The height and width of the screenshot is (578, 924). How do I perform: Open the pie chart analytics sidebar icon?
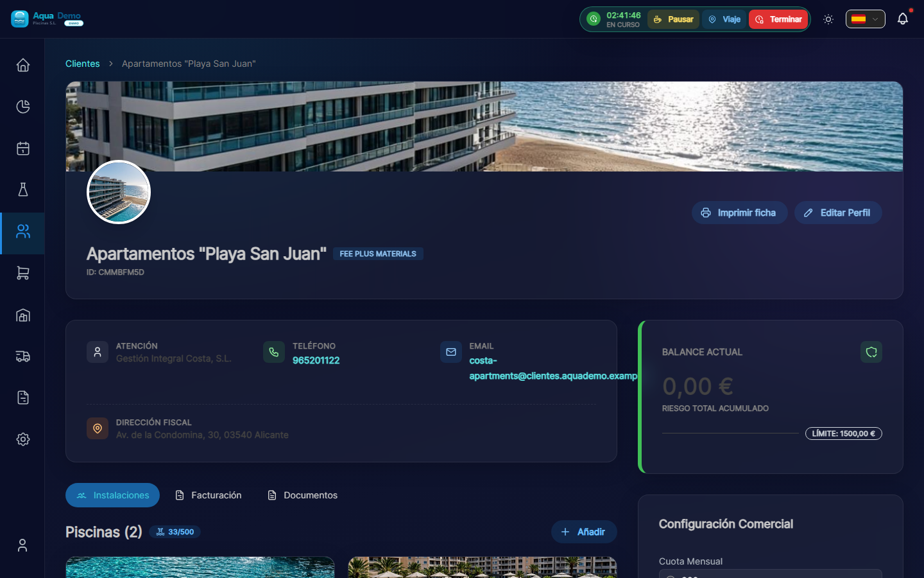pyautogui.click(x=23, y=107)
